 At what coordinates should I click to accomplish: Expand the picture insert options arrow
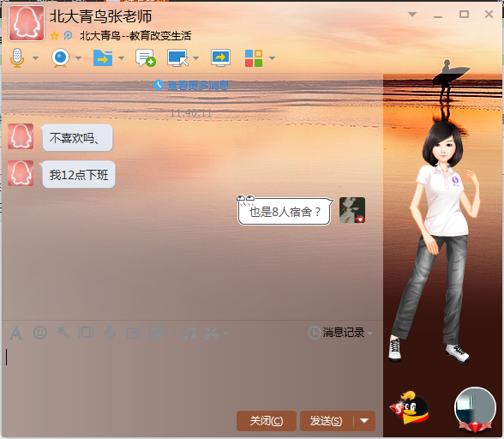point(171,334)
